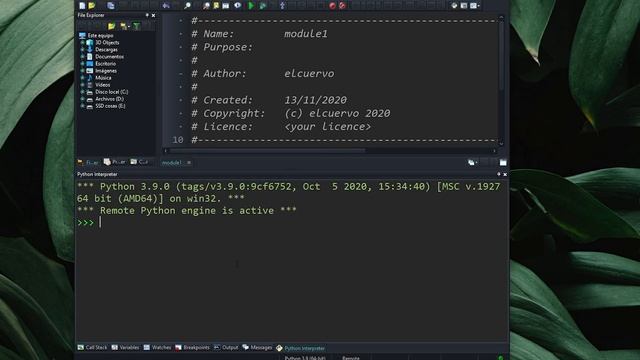Expand the Descargas folder

coord(82,49)
